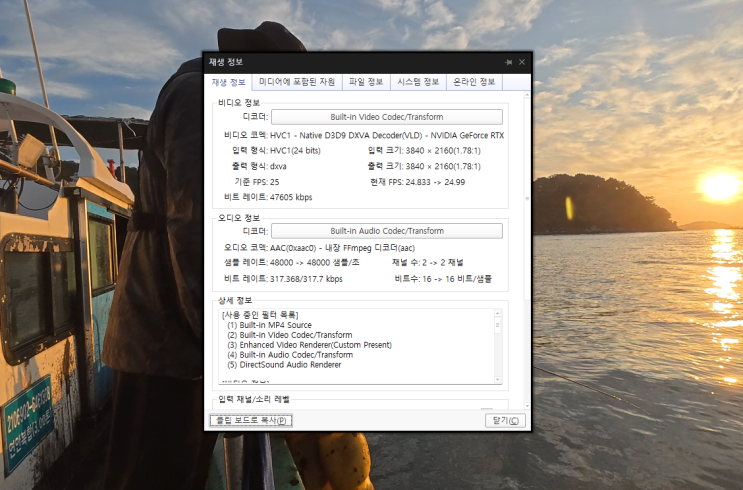Image resolution: width=743 pixels, height=490 pixels.
Task: Open the 시스템 정보 tab
Action: pyautogui.click(x=418, y=82)
